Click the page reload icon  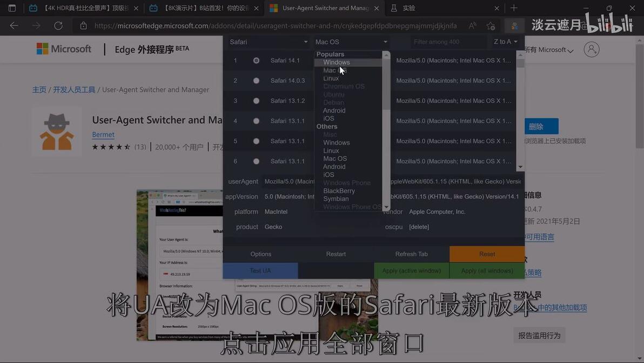[x=58, y=25]
